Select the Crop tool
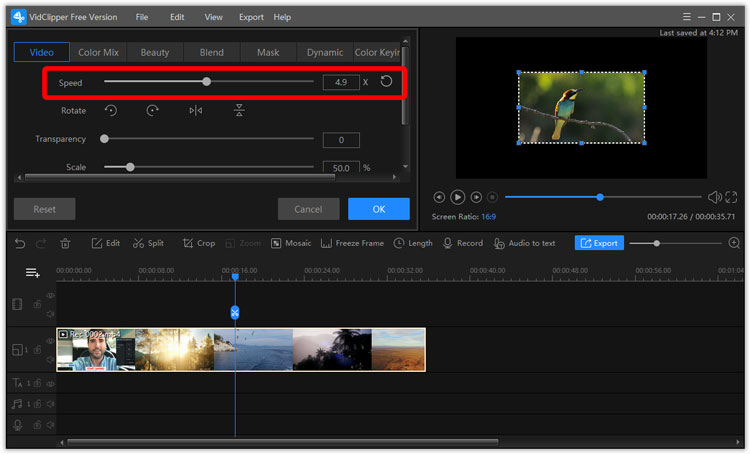The height and width of the screenshot is (454, 750). tap(199, 243)
